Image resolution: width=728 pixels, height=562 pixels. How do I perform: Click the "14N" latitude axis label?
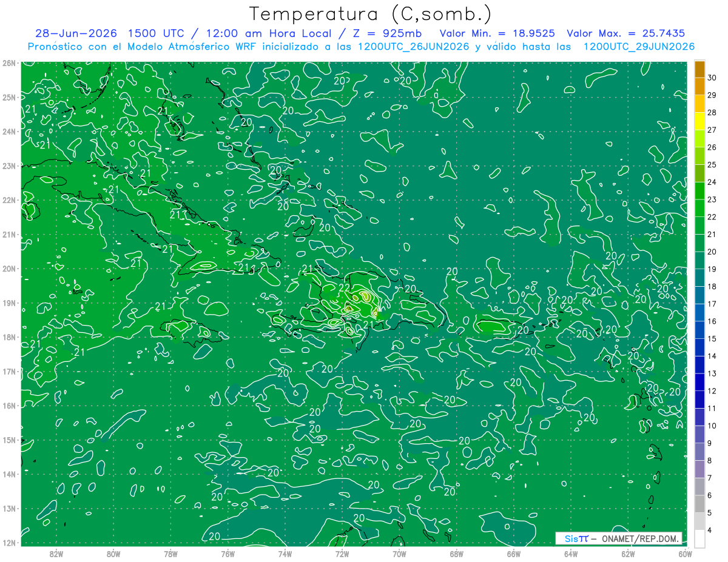click(x=9, y=474)
